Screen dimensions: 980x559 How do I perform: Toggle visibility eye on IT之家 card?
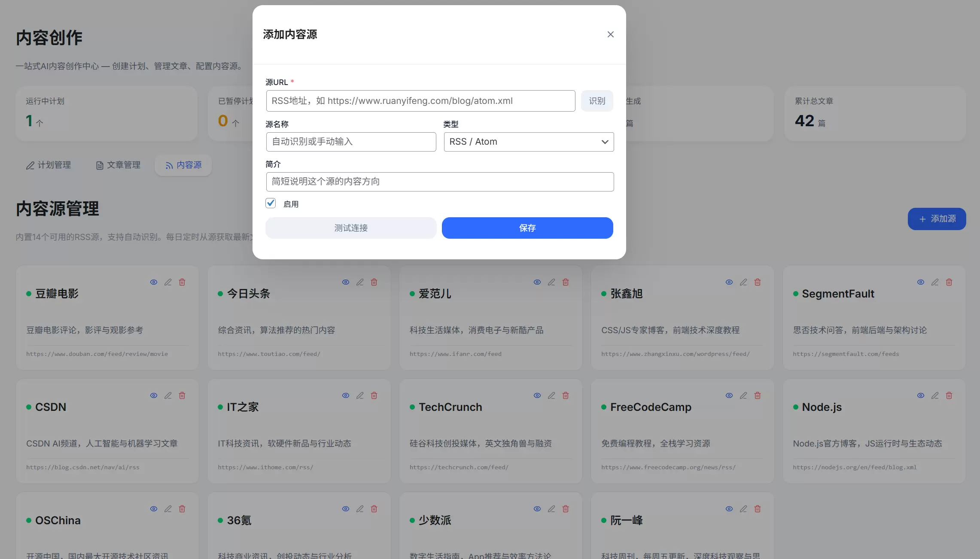tap(346, 395)
